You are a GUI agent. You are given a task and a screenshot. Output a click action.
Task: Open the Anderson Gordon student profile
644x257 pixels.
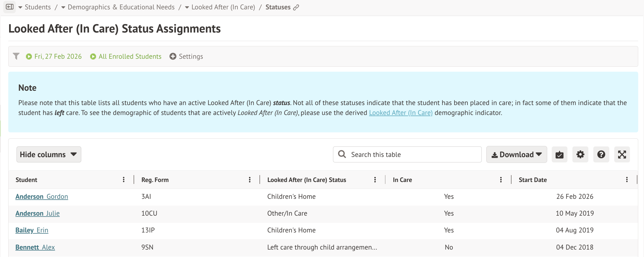[x=42, y=197]
